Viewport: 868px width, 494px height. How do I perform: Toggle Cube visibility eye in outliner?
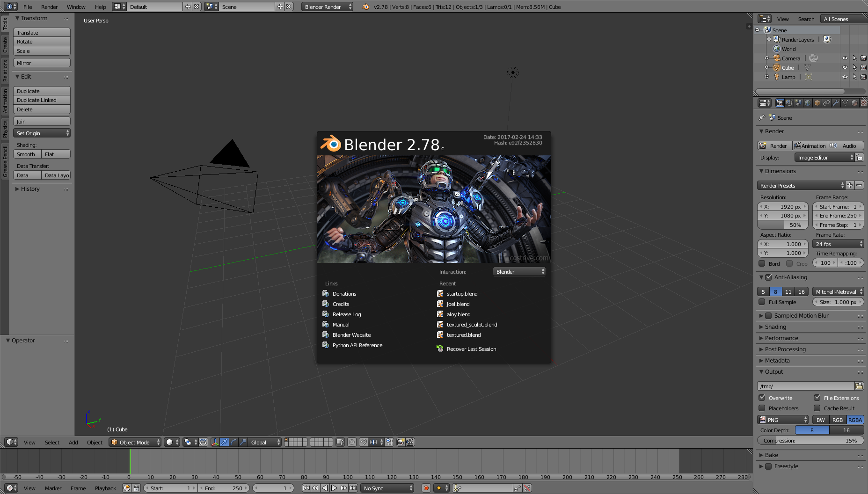pos(845,67)
